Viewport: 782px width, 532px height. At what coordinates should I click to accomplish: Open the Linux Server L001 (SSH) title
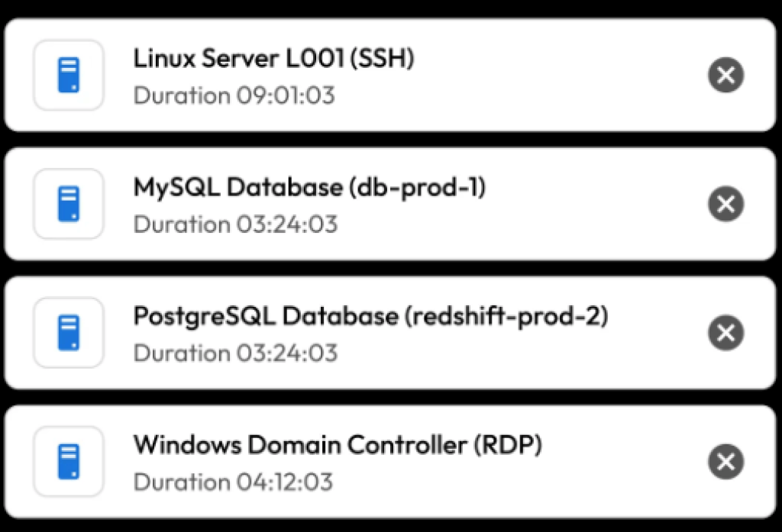tap(273, 59)
